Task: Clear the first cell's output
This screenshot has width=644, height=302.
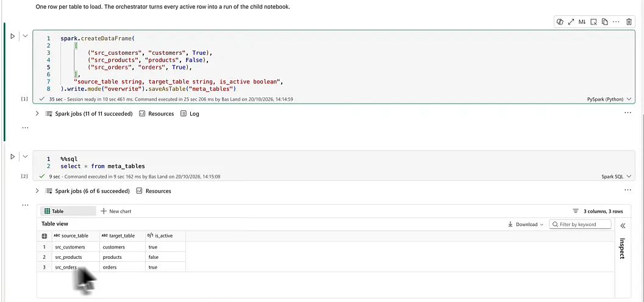Action: click(593, 22)
